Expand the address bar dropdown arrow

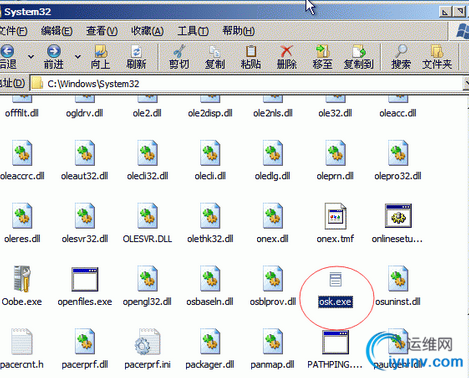(x=466, y=84)
